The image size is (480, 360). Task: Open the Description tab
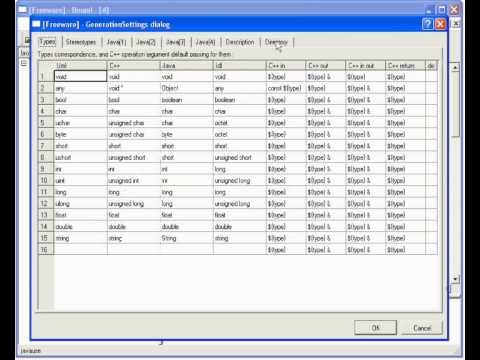coord(240,42)
